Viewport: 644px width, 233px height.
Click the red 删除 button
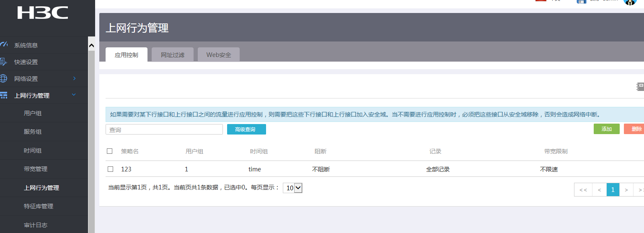point(634,129)
